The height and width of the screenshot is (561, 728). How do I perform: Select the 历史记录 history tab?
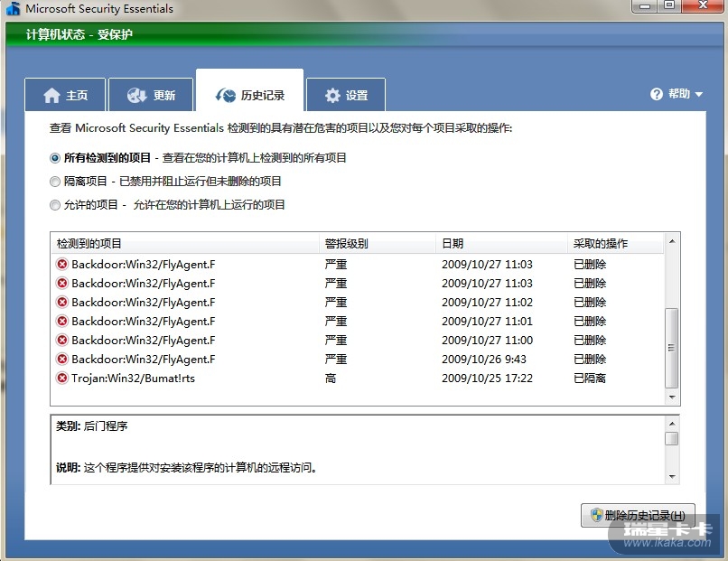[250, 91]
